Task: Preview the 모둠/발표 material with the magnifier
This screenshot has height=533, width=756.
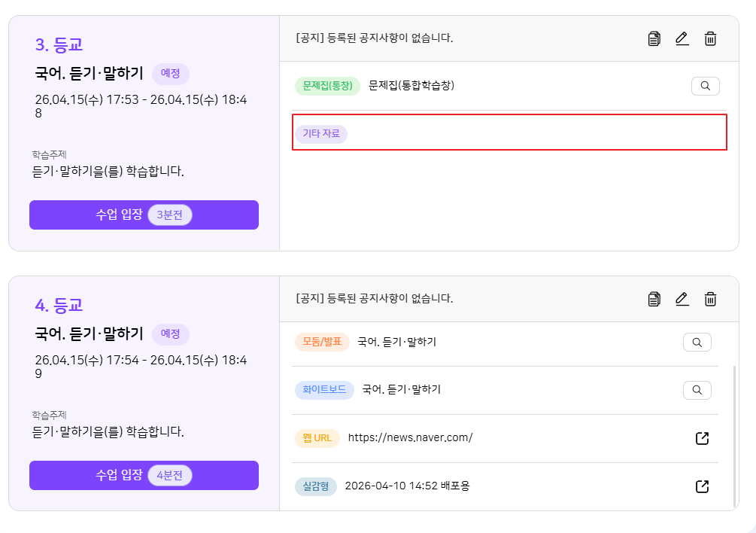Action: [x=697, y=343]
